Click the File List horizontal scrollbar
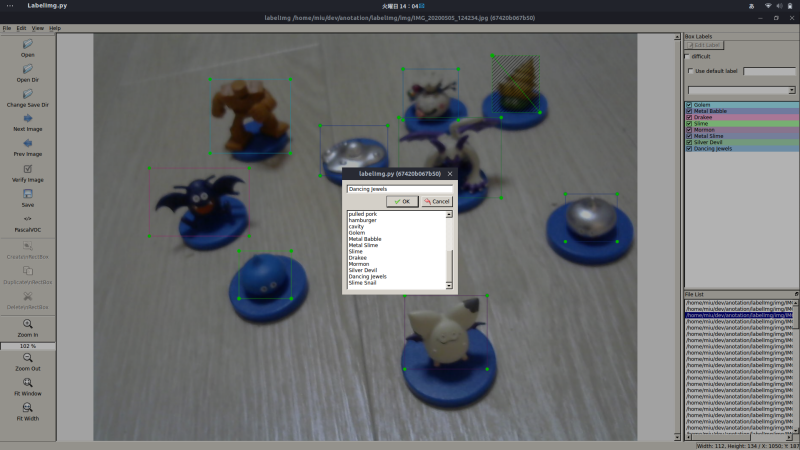 pos(738,437)
